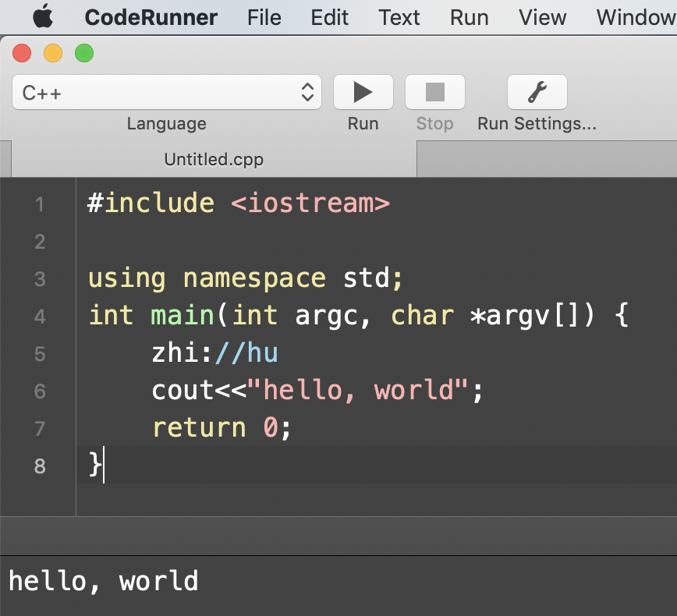Open the CodeRunner application menu
677x616 pixels.
(x=151, y=18)
